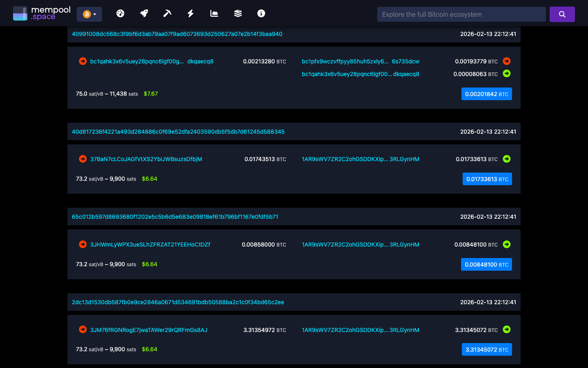This screenshot has width=588, height=368.
Task: Open the Bitcoin network selector dropdown
Action: point(89,14)
